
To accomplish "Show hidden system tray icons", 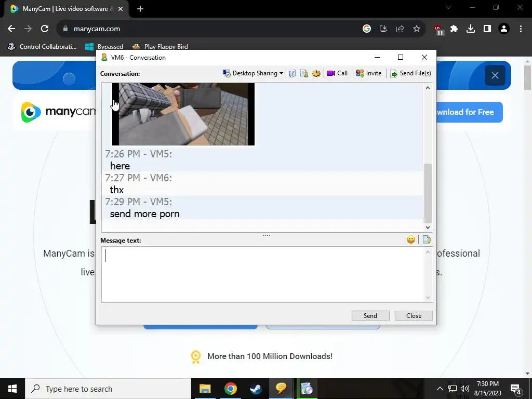I will (440, 389).
